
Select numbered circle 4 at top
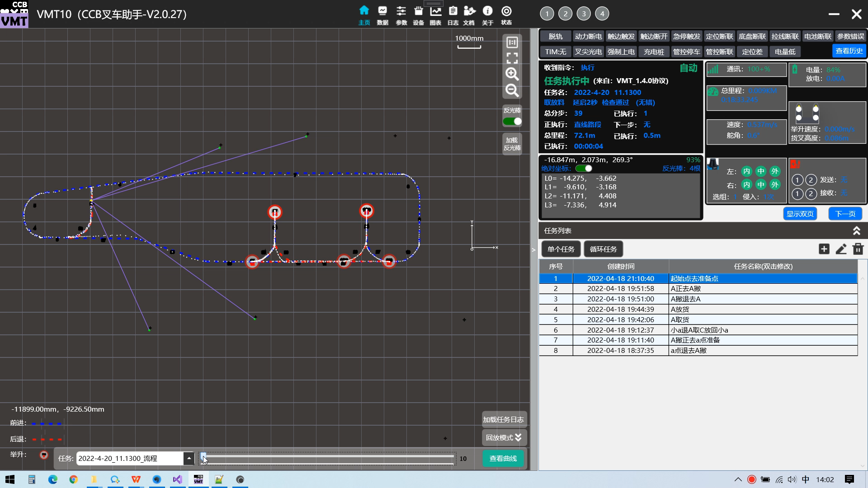coord(602,14)
